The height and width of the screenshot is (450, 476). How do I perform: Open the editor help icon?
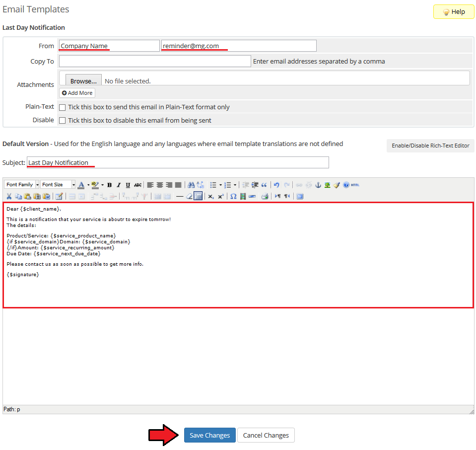tap(346, 185)
